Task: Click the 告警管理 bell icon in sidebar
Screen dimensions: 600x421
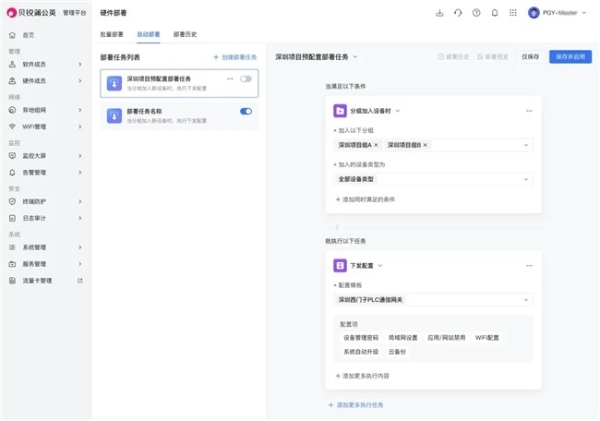Action: click(x=12, y=173)
